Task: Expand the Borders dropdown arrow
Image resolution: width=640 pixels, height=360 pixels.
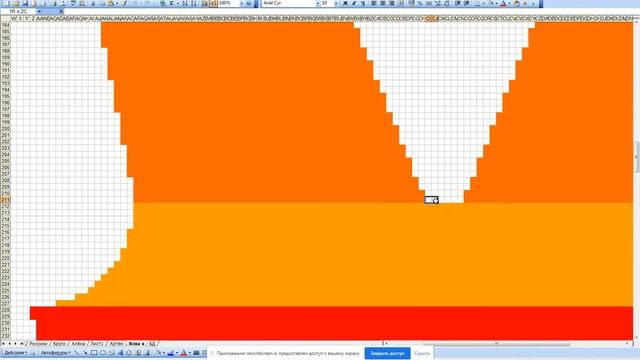Action: point(483,3)
